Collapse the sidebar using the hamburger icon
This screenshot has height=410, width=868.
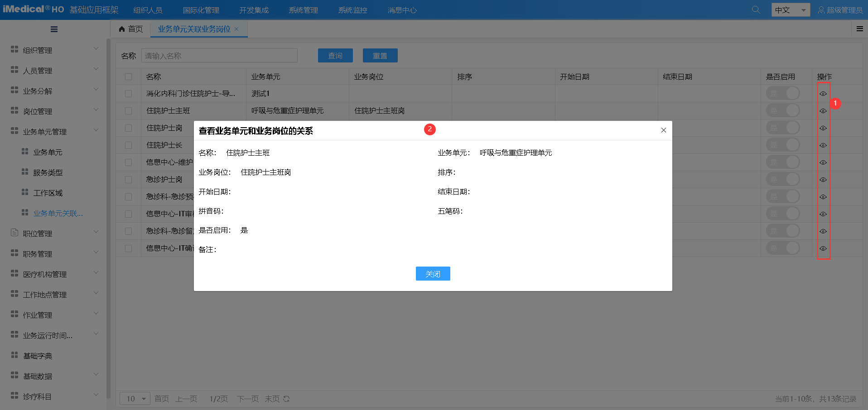click(54, 29)
